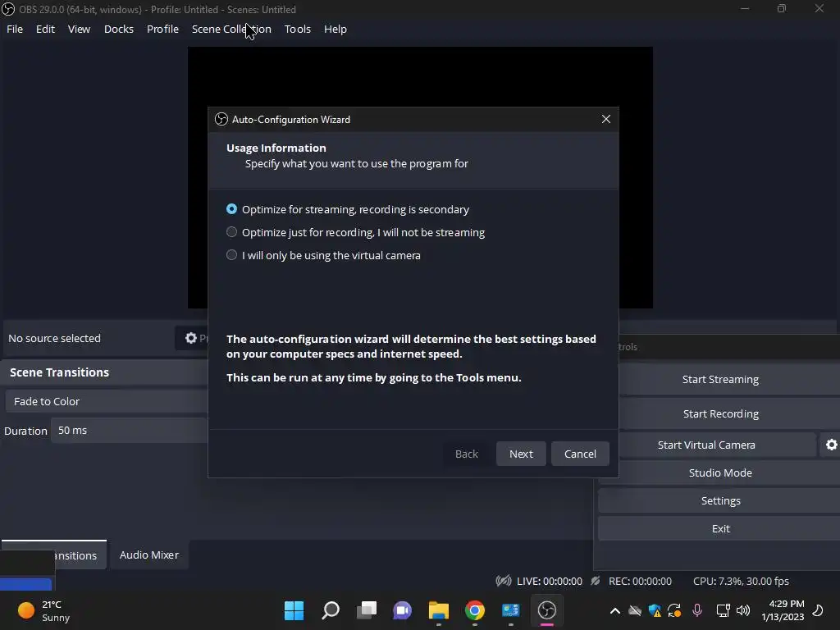
Task: Click Start Streaming button
Action: (720, 379)
